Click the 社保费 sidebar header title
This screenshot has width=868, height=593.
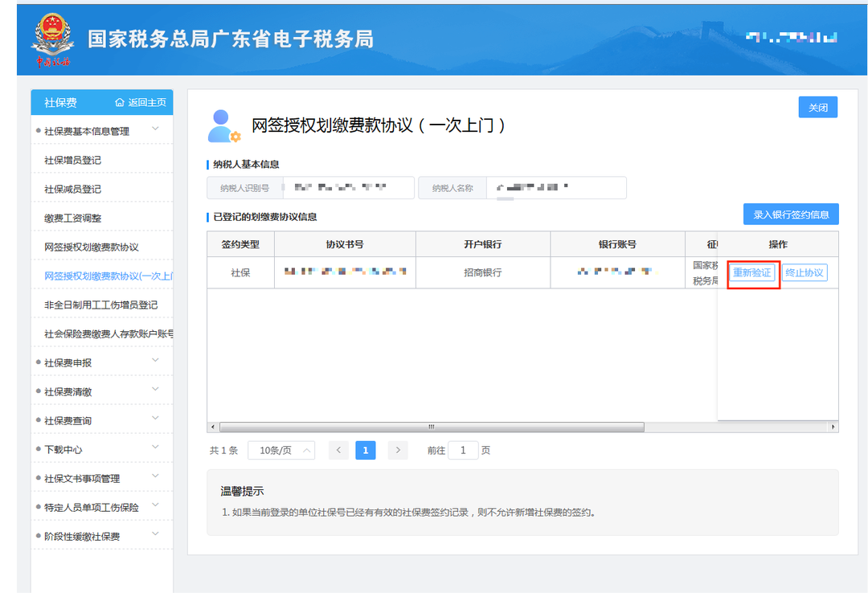tap(60, 102)
